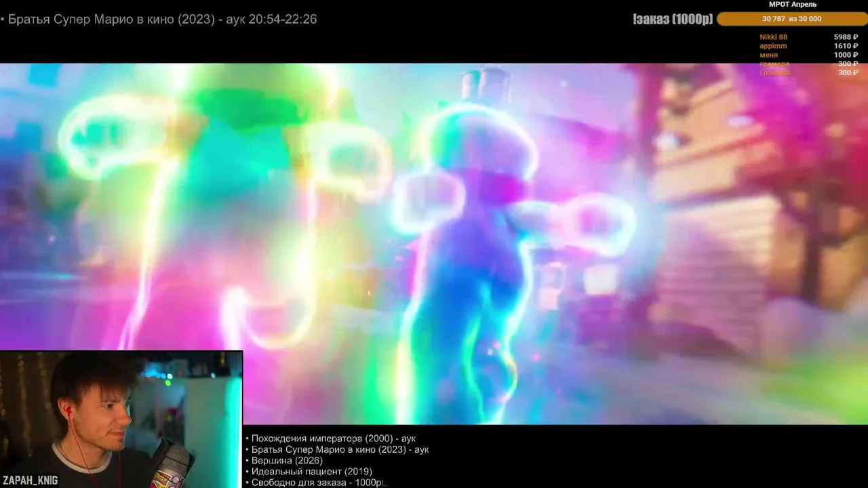Click the 'МРОТ Апрель' goal heading

click(793, 4)
